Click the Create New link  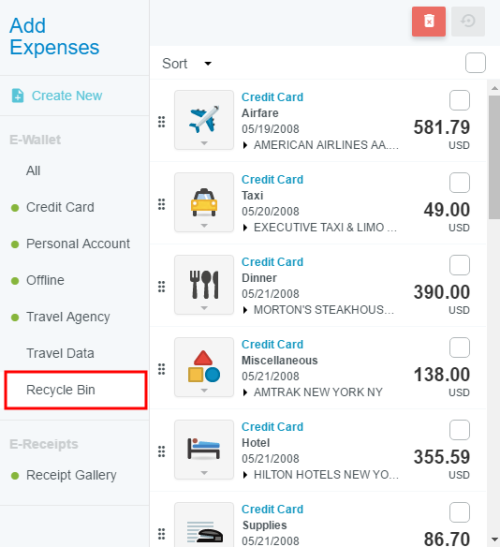(67, 96)
